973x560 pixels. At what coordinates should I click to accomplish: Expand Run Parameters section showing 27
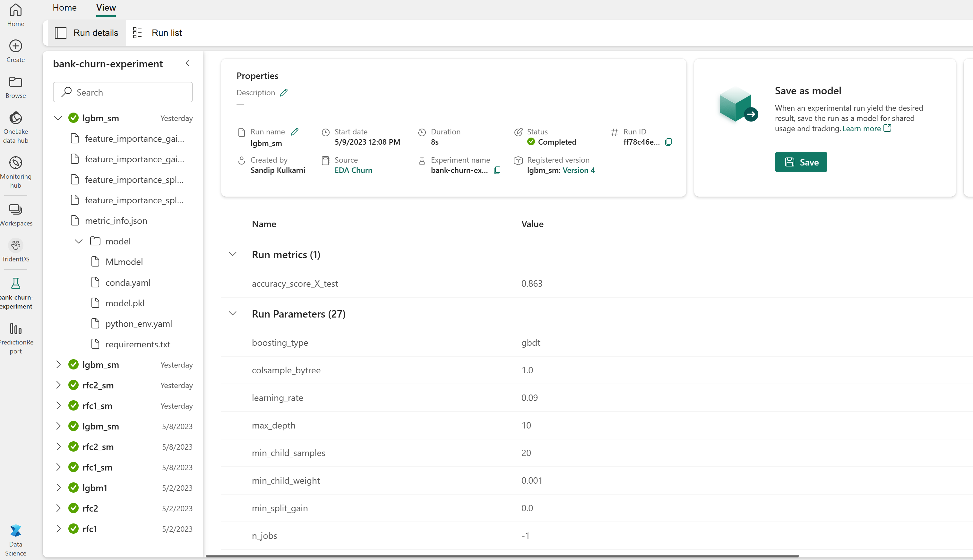click(233, 313)
